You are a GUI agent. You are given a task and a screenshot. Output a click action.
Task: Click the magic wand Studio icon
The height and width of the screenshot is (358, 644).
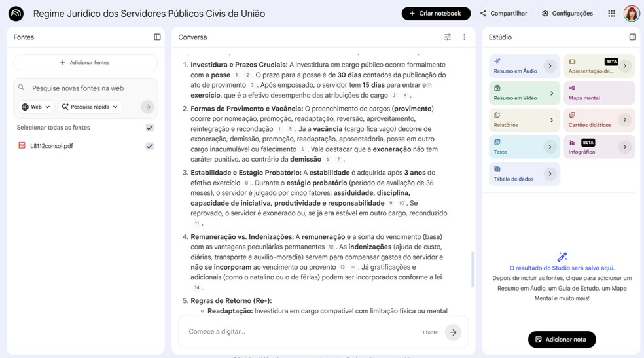562,257
